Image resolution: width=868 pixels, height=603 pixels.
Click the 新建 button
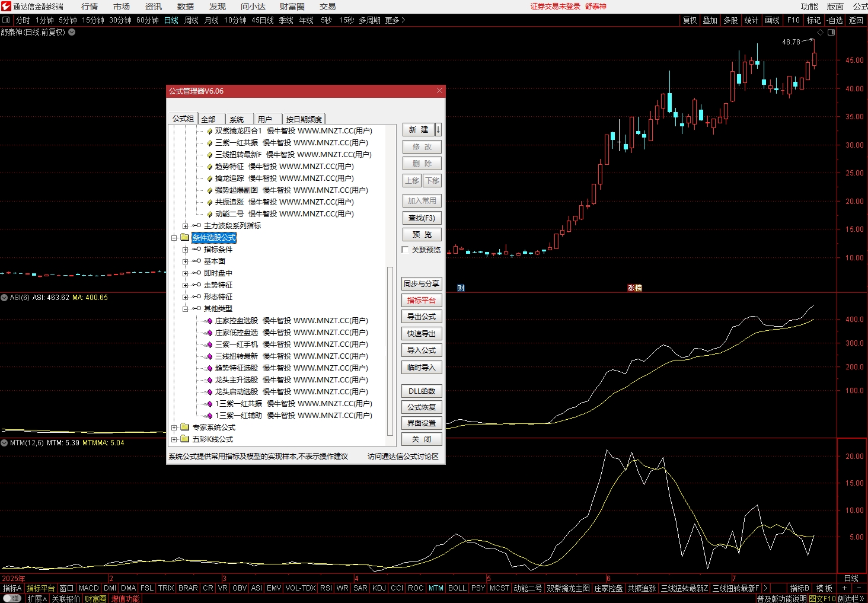pos(419,129)
